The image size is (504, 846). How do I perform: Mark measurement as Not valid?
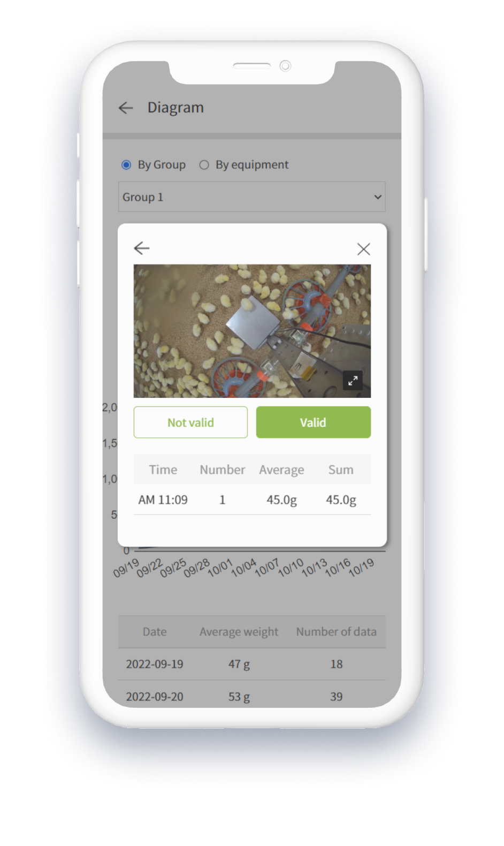(190, 422)
